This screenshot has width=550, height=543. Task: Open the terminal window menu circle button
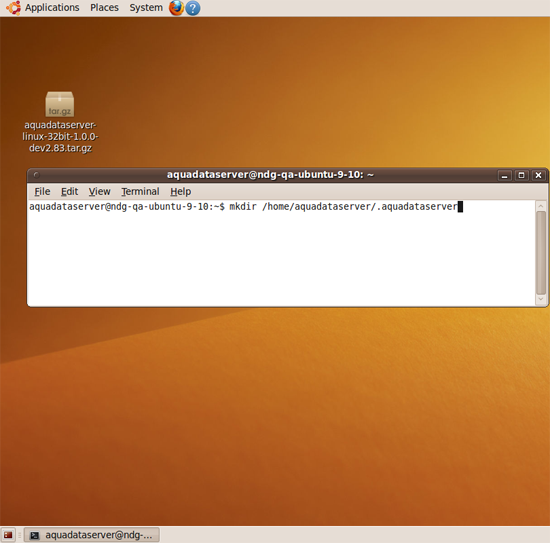(36, 175)
